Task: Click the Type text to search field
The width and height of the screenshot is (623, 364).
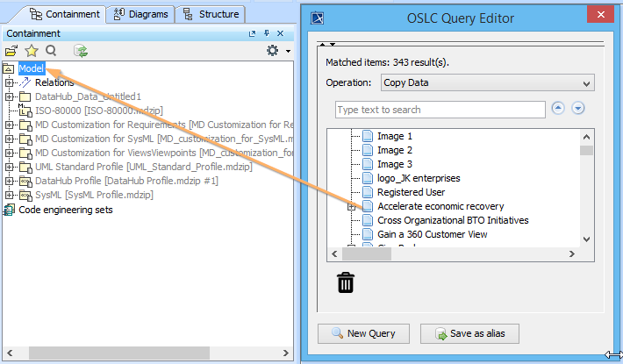Action: click(x=440, y=110)
